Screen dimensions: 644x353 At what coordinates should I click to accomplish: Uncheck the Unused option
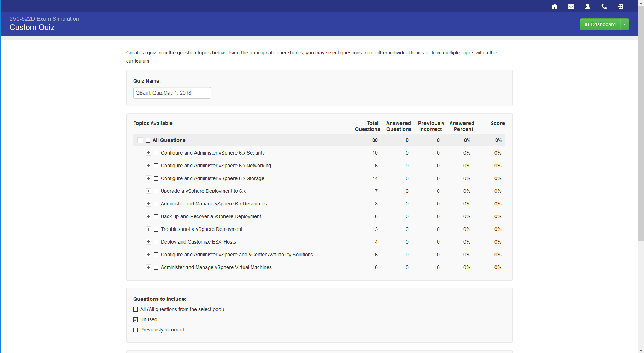tap(135, 319)
